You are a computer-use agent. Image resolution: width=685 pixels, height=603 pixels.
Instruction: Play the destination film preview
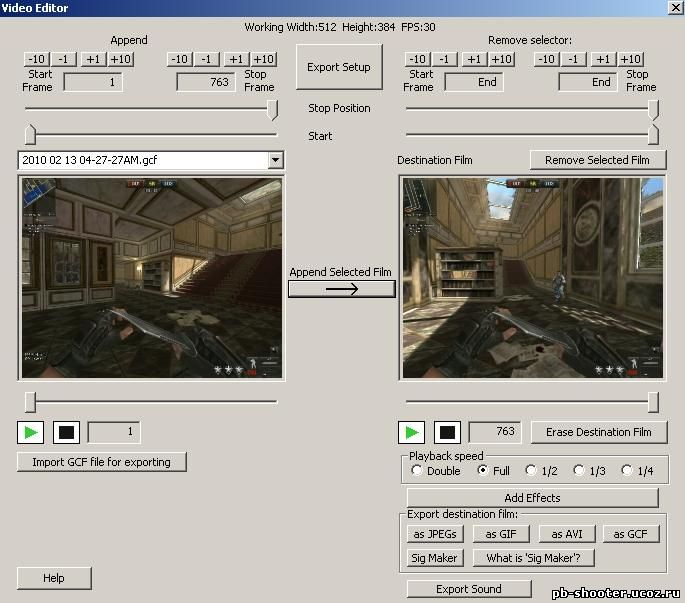[412, 432]
